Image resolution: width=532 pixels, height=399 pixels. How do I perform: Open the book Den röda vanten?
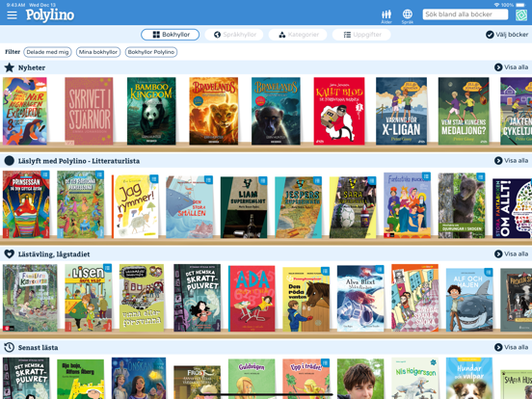pyautogui.click(x=306, y=299)
